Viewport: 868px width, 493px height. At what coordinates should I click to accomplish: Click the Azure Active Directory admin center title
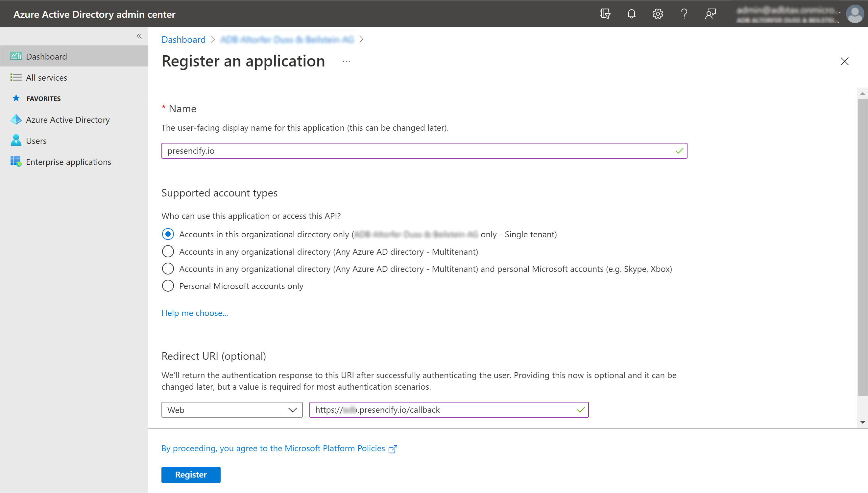pyautogui.click(x=94, y=14)
